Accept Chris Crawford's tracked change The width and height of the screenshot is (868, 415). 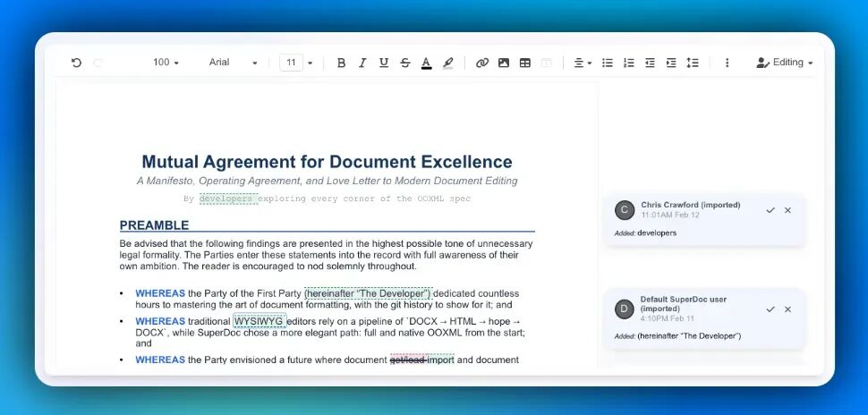coord(770,210)
